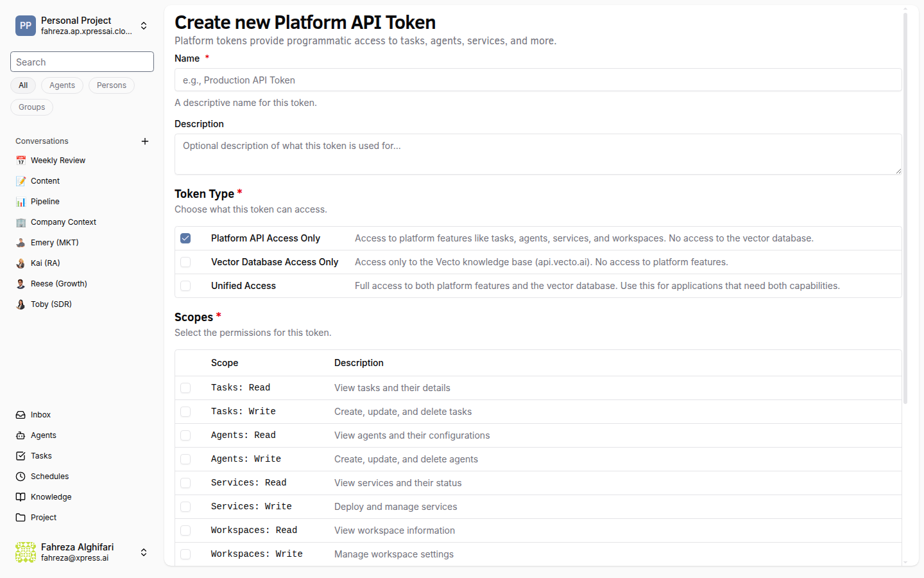Expand the user account menu chevron

pos(144,552)
